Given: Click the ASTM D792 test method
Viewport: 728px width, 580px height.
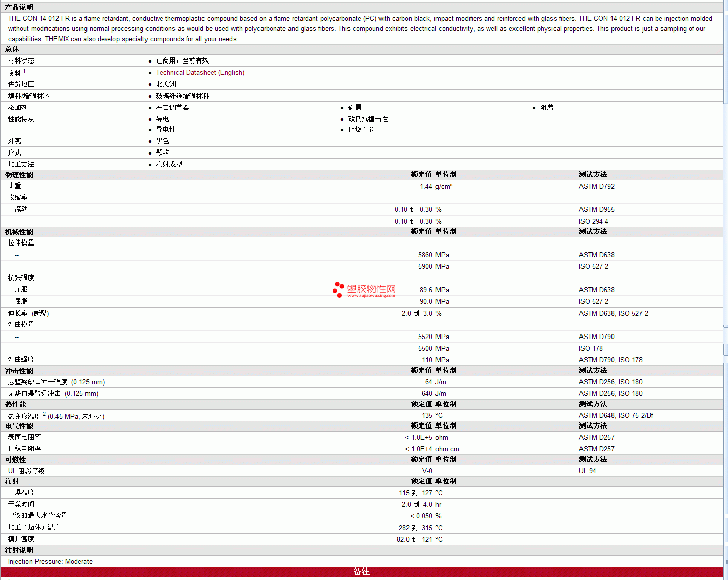Looking at the screenshot, I should point(596,186).
